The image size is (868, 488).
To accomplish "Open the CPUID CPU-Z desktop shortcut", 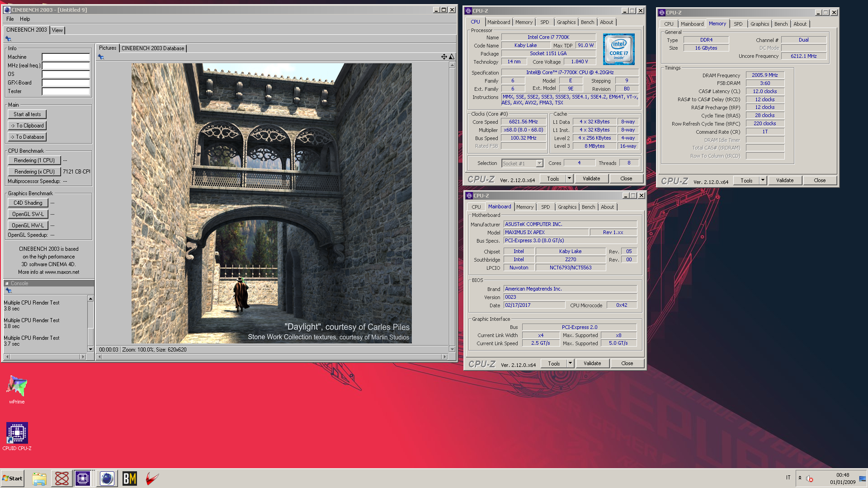I will pyautogui.click(x=17, y=436).
